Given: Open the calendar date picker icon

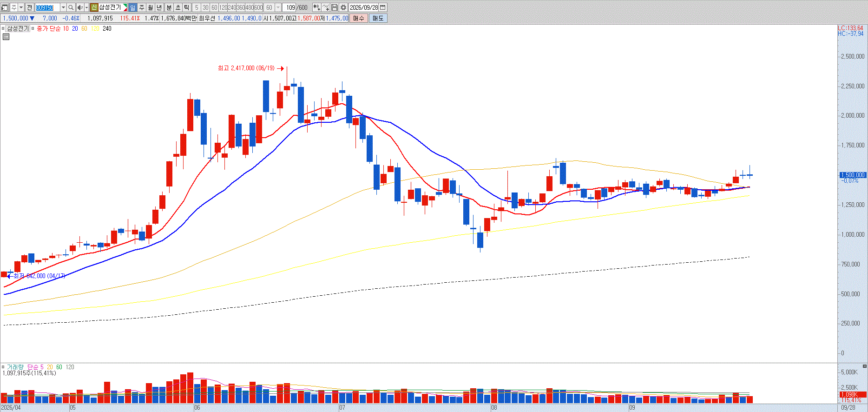Looking at the screenshot, I should pos(383,7).
